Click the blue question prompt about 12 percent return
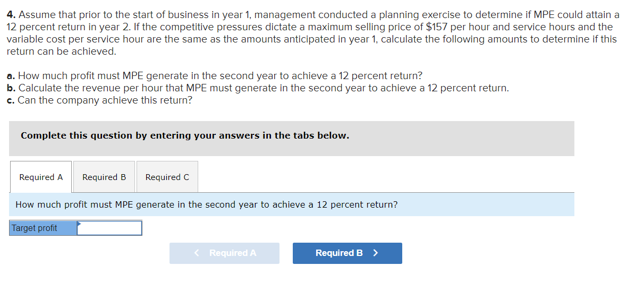The image size is (644, 291). pos(206,205)
